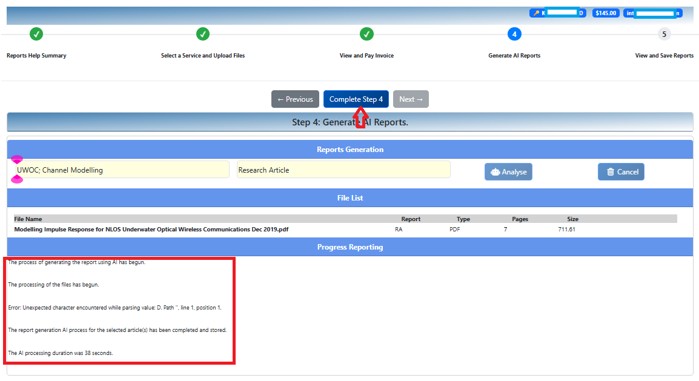
Task: Select the Generate AI Reports step label
Action: pyautogui.click(x=514, y=56)
